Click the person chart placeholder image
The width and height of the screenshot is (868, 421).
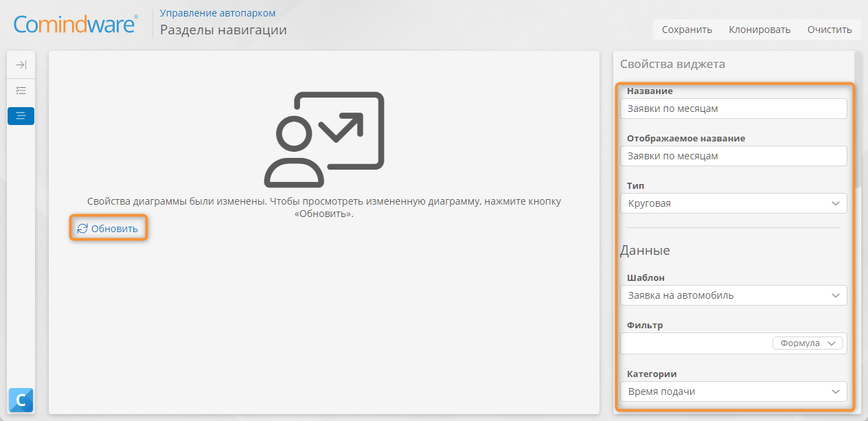323,139
